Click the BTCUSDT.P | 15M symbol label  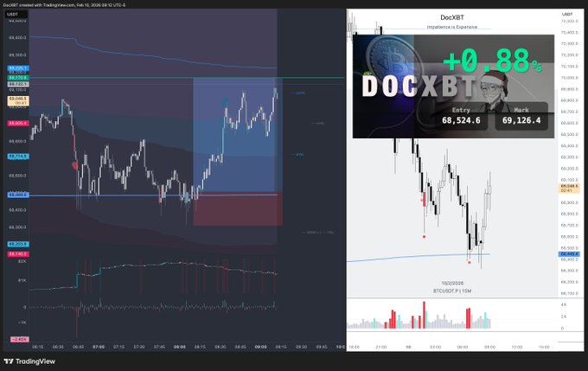pos(452,291)
